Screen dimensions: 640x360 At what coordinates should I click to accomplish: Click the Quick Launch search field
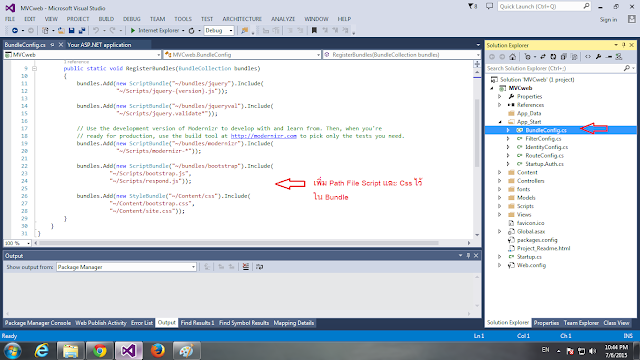pos(544,7)
